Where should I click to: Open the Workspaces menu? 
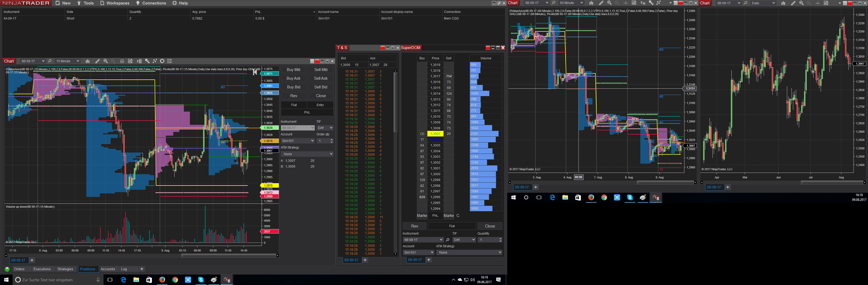click(x=115, y=3)
